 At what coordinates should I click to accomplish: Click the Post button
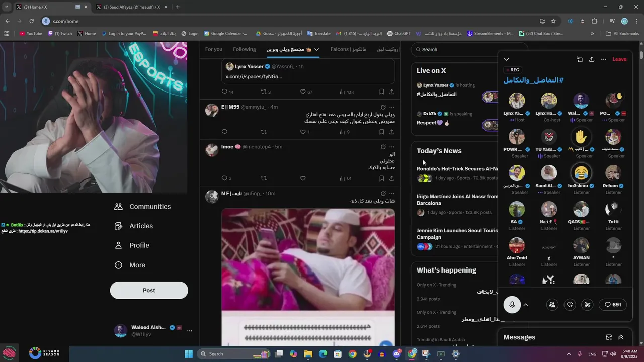(x=149, y=290)
